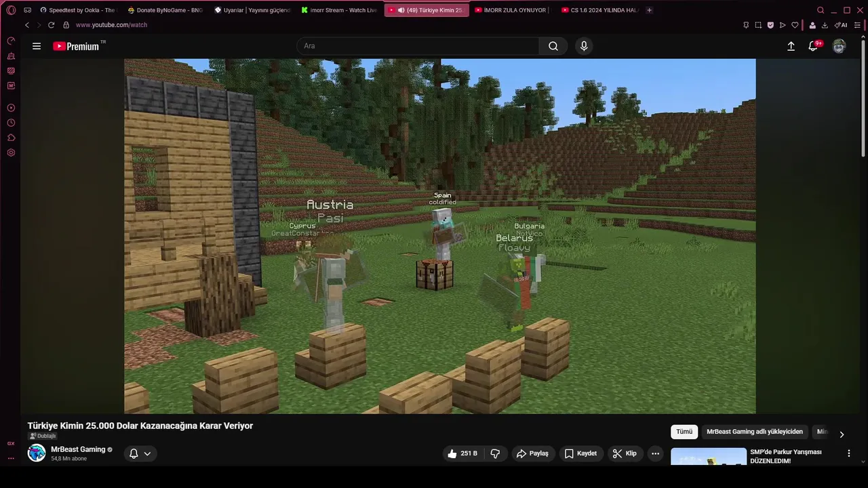Open pinboards pin icon in address bar
Screen dimensions: 868x488
[x=746, y=25]
